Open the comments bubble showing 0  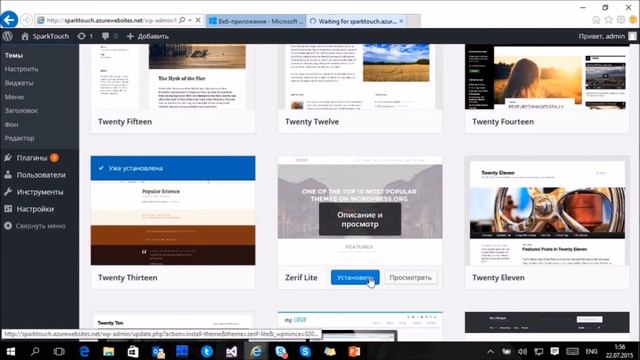[x=109, y=36]
